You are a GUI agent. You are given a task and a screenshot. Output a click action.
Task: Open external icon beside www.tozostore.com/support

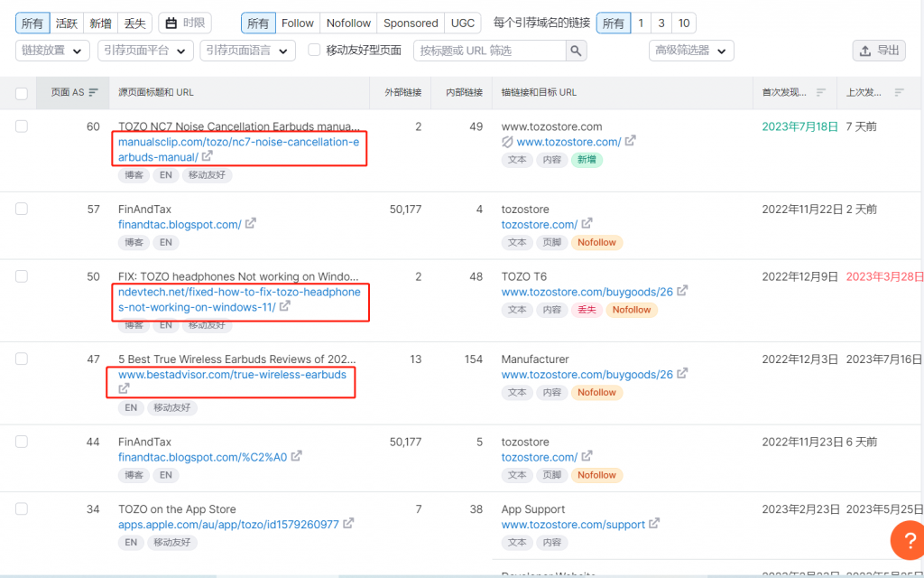coord(654,523)
